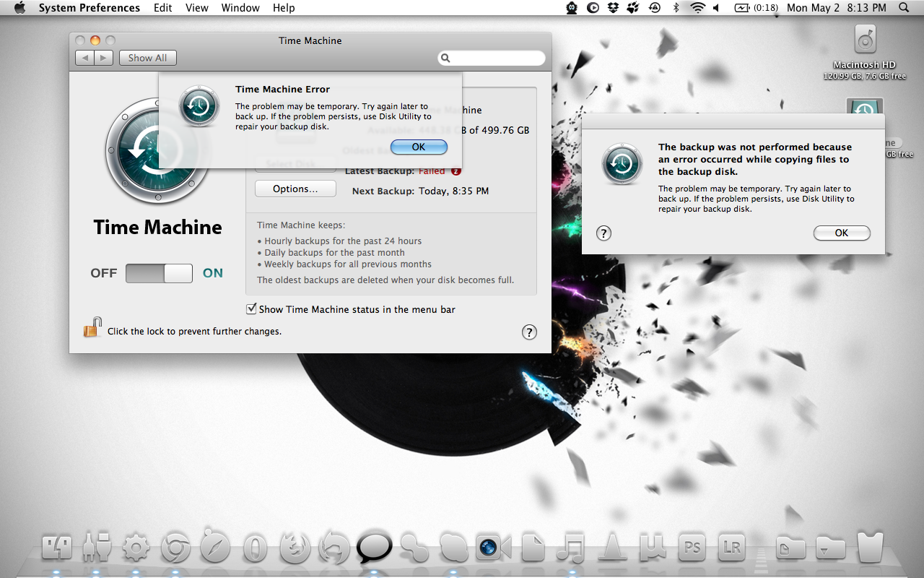Open the View menu

click(197, 8)
